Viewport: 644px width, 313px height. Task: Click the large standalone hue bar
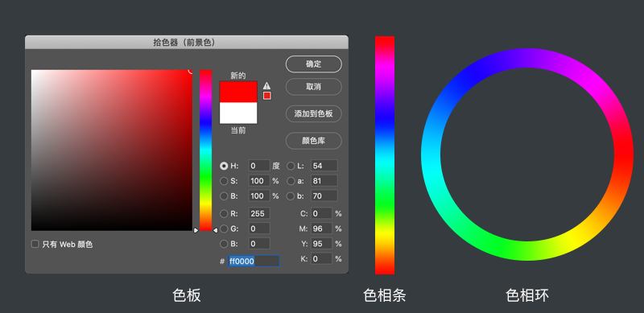tap(385, 154)
